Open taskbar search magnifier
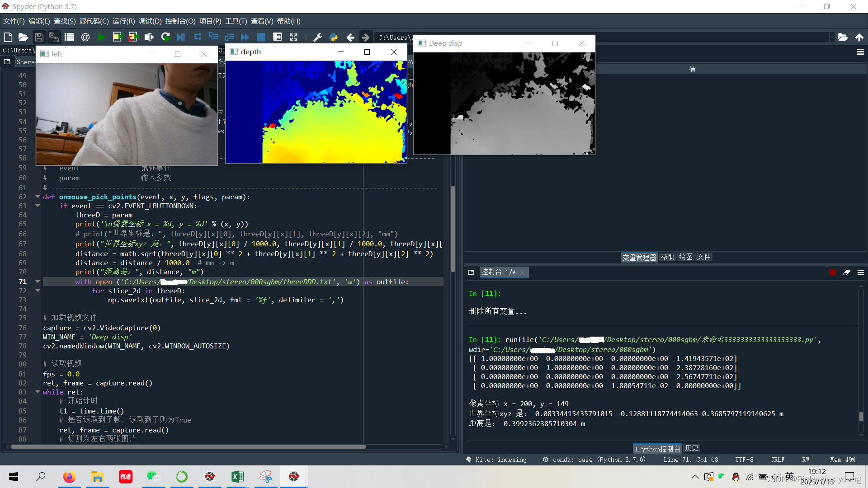This screenshot has width=868, height=488. 41,477
